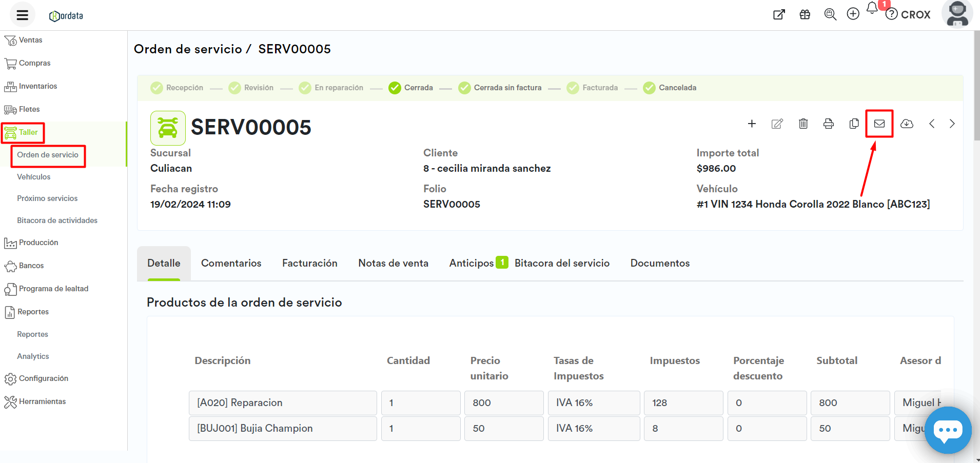Click the Cerrada status step checkmark
980x463 pixels.
pos(395,88)
